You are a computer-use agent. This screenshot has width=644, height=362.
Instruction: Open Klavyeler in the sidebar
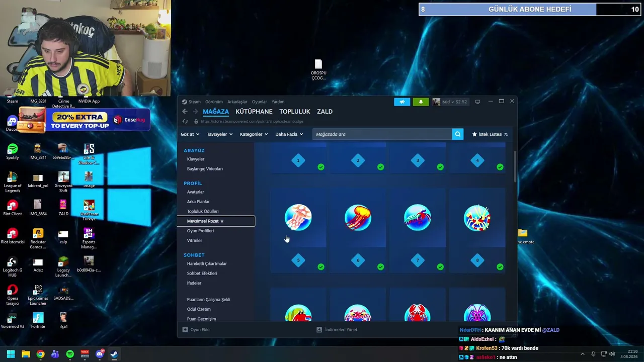pos(196,159)
